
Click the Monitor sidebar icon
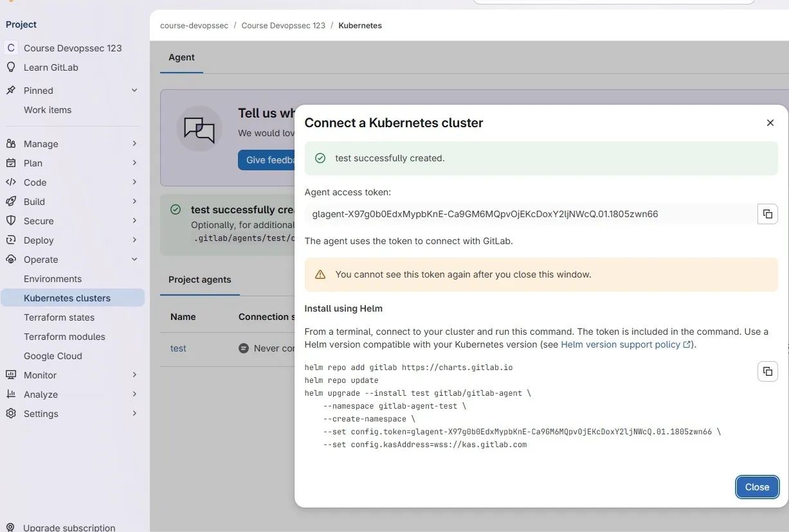(x=11, y=375)
